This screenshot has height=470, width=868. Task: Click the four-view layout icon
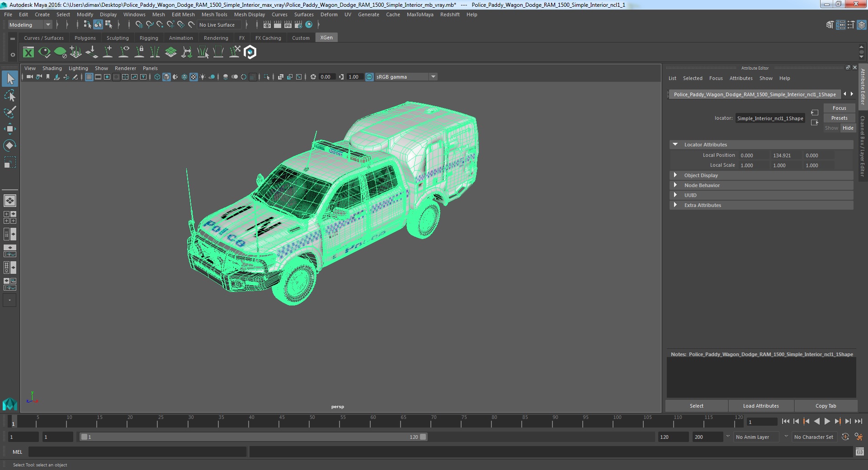click(x=9, y=217)
